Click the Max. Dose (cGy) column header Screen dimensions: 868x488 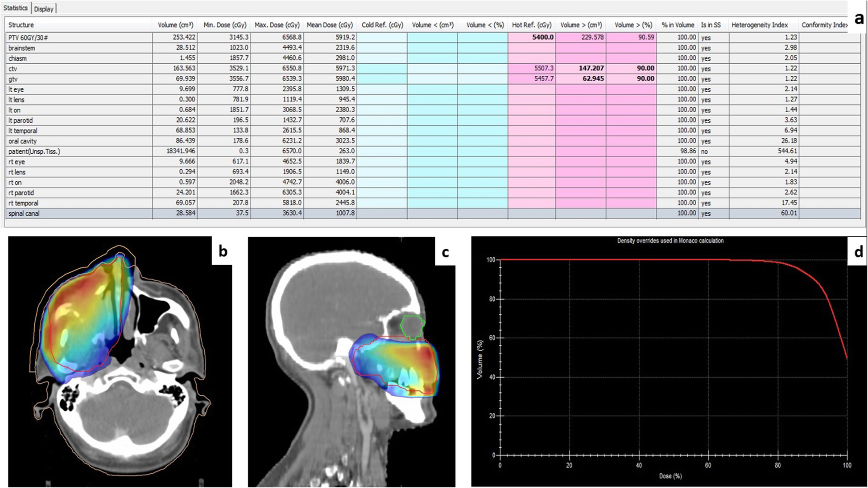tap(277, 25)
